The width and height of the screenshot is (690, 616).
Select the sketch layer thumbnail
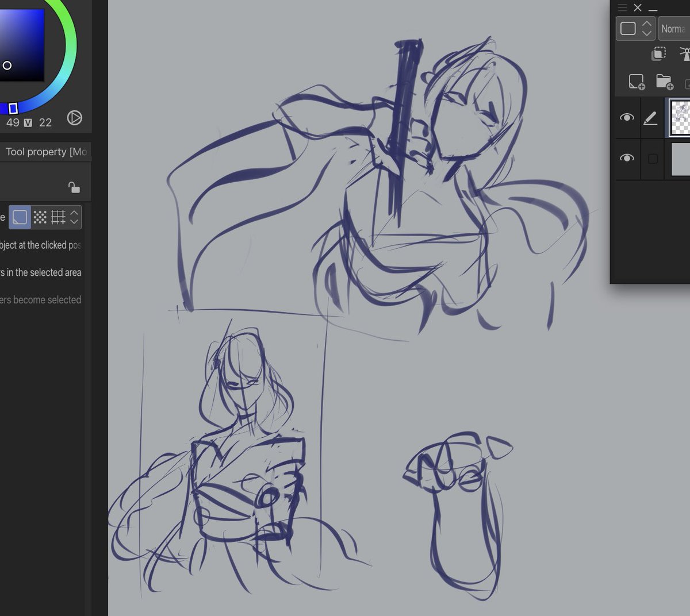pyautogui.click(x=680, y=118)
